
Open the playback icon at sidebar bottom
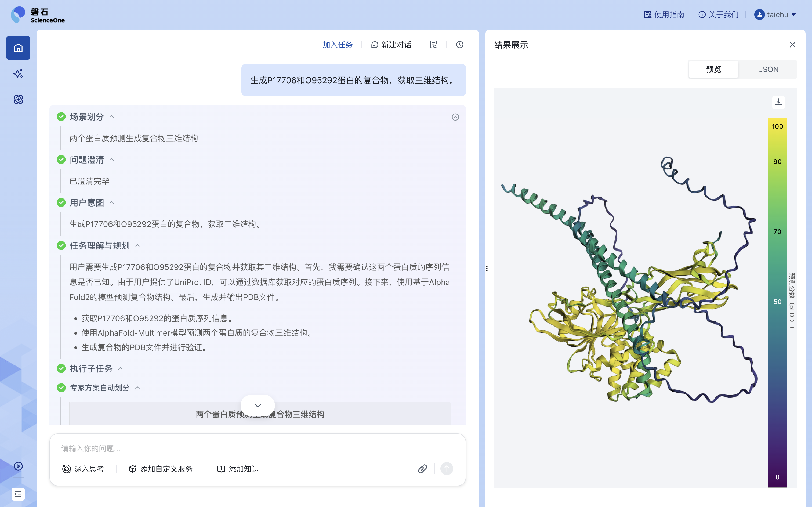18,466
